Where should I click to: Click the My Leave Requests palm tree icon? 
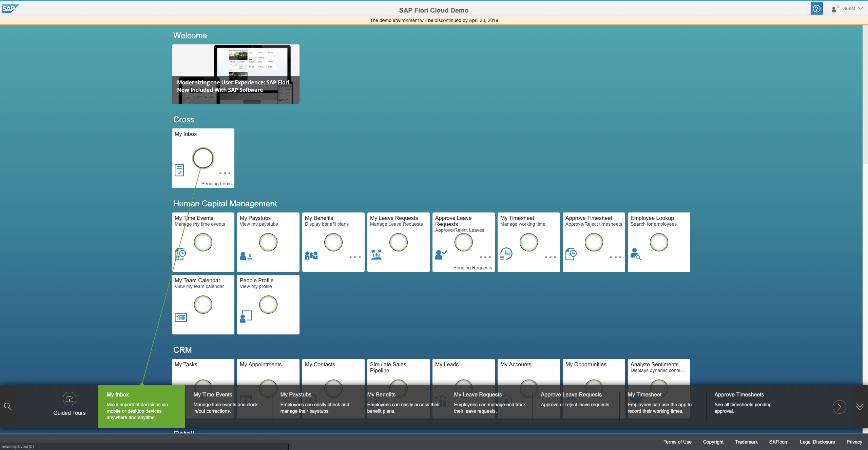click(x=376, y=254)
